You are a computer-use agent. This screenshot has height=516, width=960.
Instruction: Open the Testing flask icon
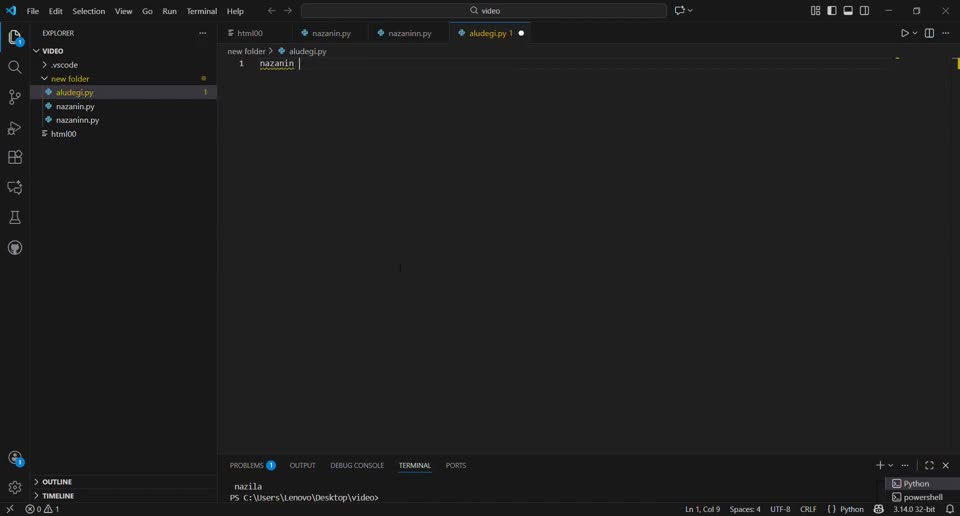click(x=15, y=217)
